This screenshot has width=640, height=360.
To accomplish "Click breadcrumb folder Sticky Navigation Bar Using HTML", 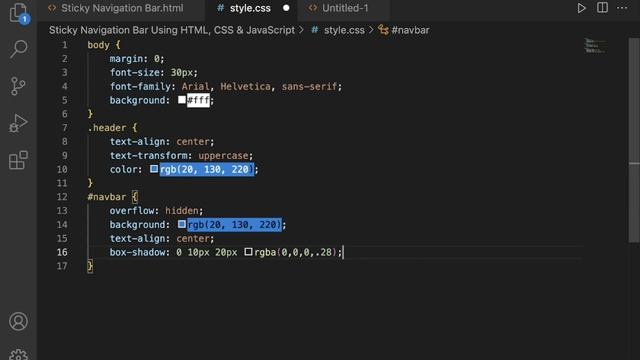I will point(172,30).
